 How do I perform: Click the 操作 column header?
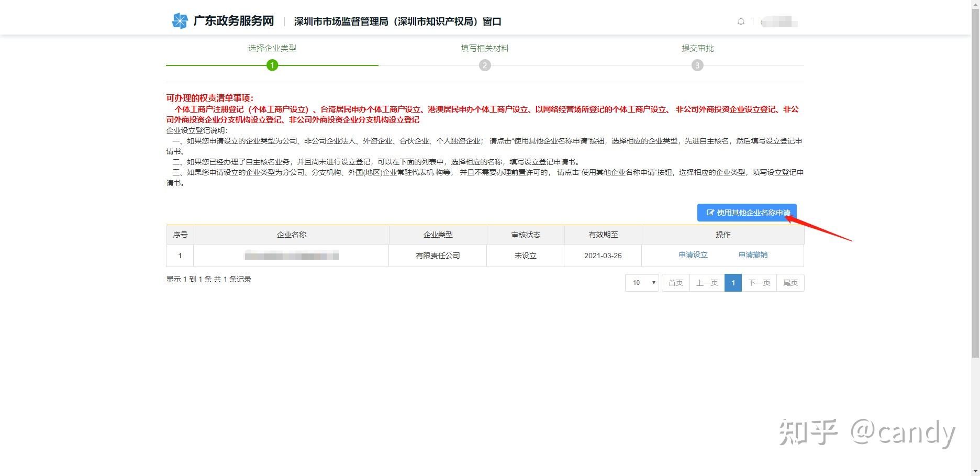723,235
